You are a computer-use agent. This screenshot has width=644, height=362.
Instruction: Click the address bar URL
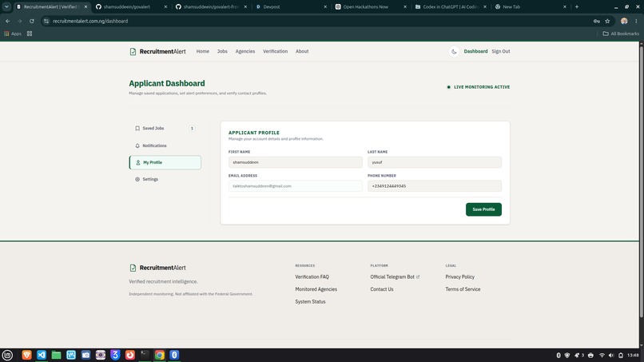pos(90,21)
